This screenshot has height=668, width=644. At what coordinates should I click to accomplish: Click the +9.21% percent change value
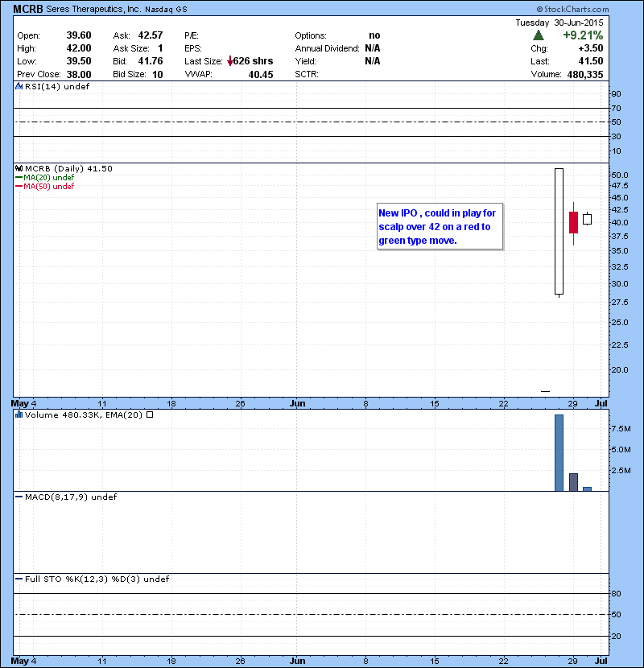click(x=583, y=35)
